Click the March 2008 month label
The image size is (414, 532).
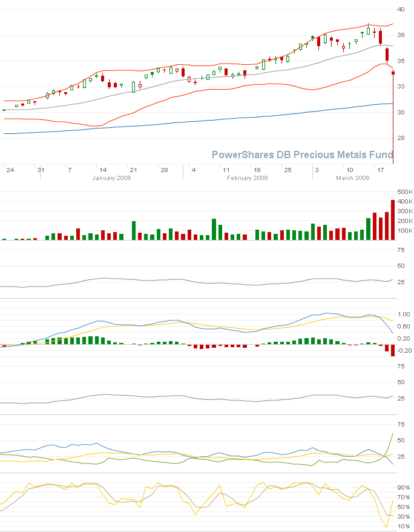pos(353,178)
